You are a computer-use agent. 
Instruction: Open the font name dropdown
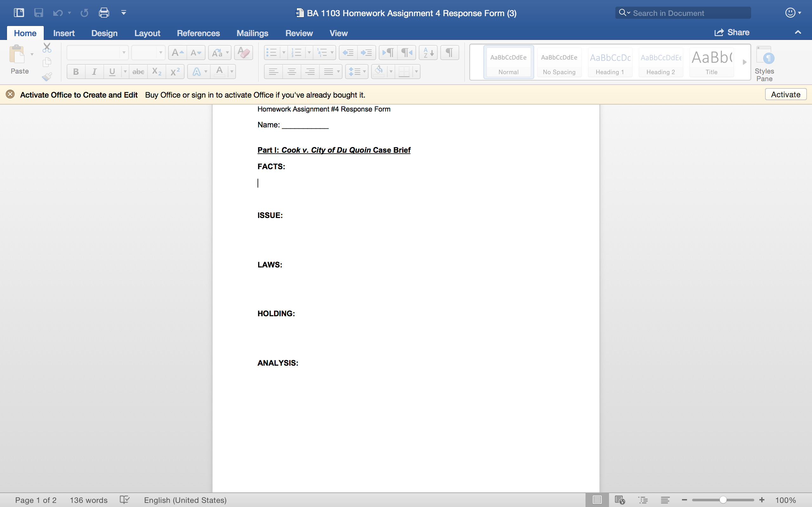pos(124,53)
